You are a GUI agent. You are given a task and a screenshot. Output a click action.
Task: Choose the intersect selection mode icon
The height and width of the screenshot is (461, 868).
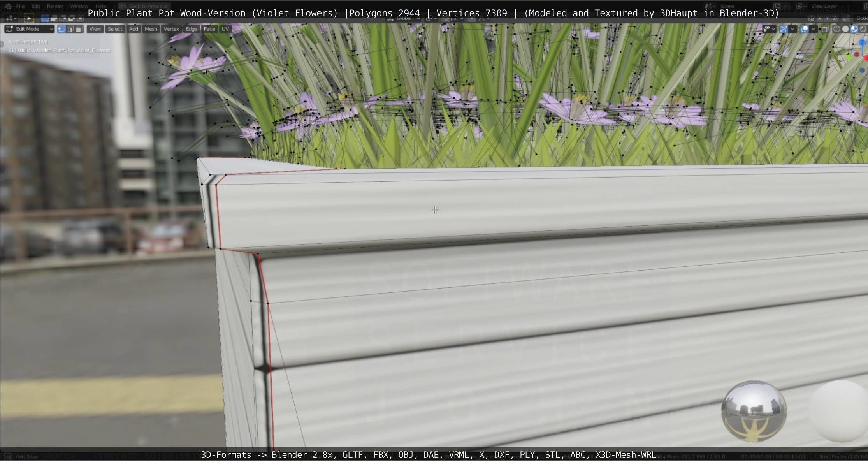(80, 18)
